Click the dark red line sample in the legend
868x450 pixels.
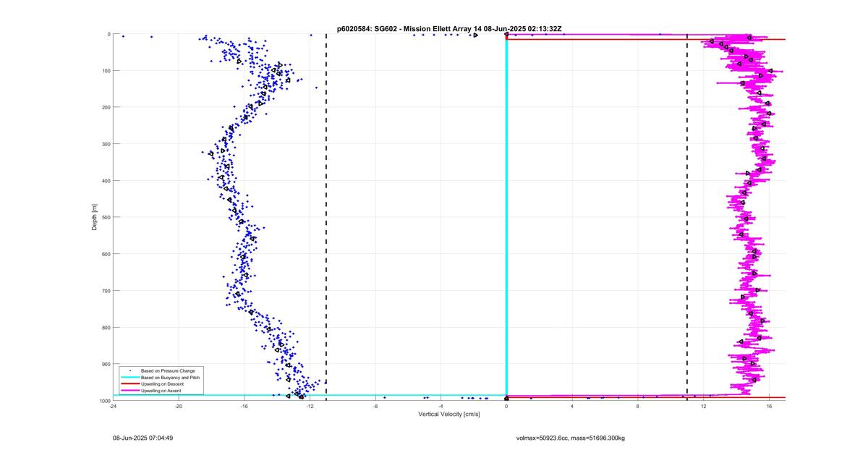(x=129, y=384)
